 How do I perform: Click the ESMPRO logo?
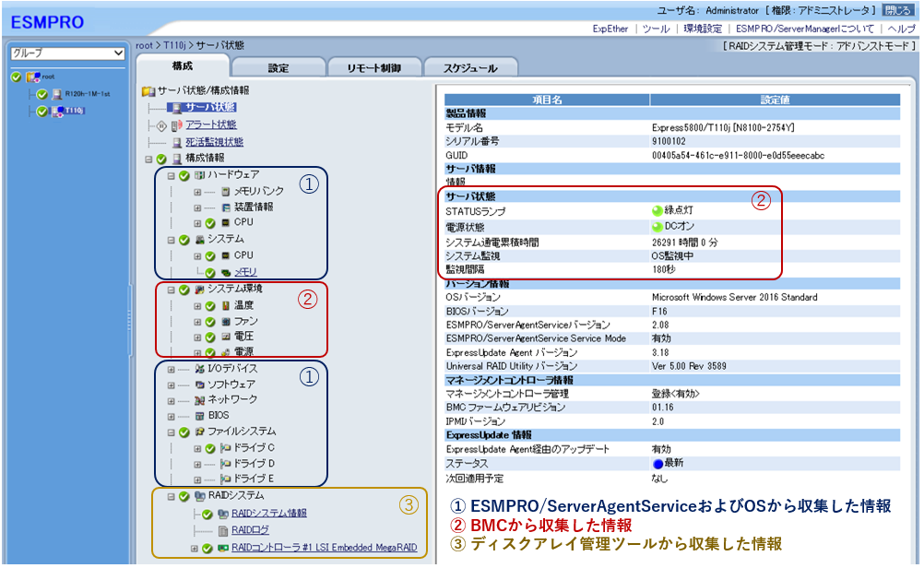coord(47,22)
